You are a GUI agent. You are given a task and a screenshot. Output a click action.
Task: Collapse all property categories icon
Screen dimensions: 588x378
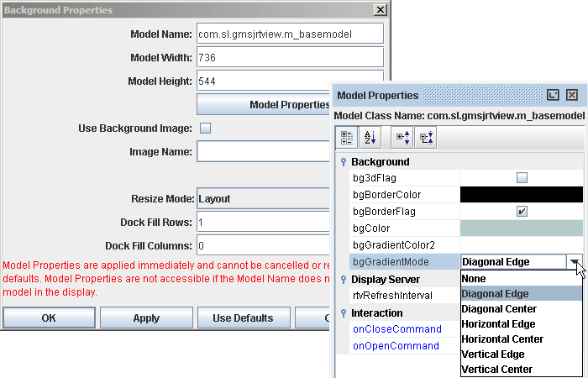coord(426,138)
